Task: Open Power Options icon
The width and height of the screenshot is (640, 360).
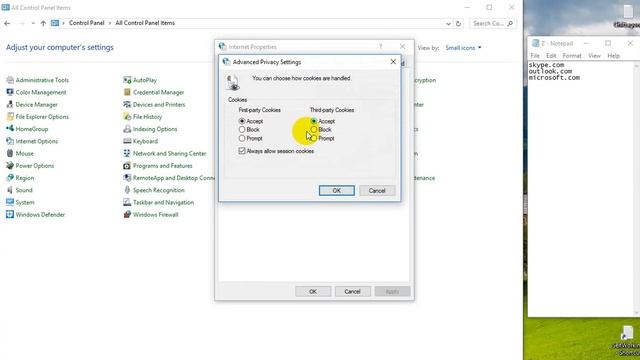Action: pos(10,166)
